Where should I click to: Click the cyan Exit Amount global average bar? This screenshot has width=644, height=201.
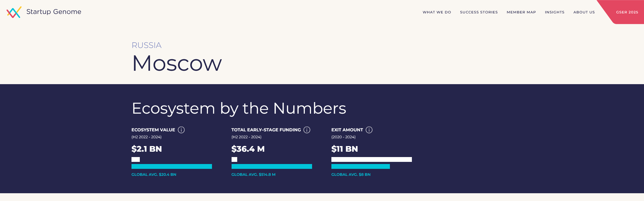360,166
